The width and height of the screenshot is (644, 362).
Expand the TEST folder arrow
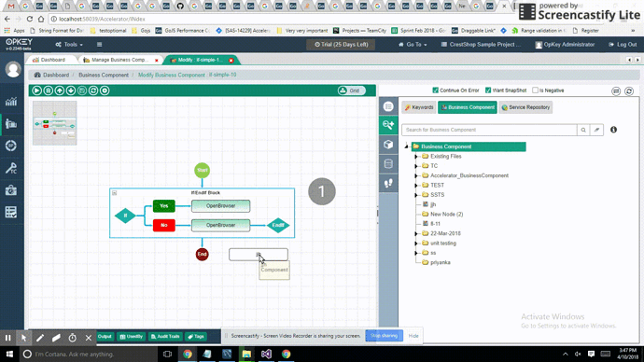[415, 185]
